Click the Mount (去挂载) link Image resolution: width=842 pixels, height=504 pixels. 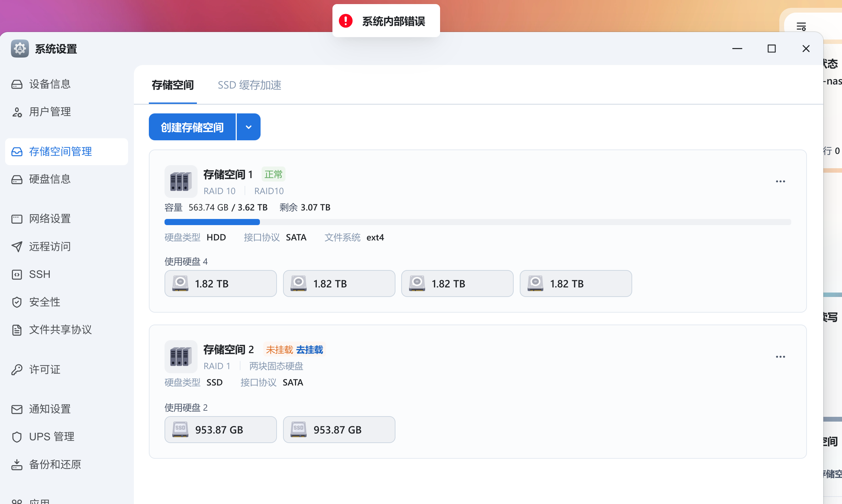click(x=309, y=350)
